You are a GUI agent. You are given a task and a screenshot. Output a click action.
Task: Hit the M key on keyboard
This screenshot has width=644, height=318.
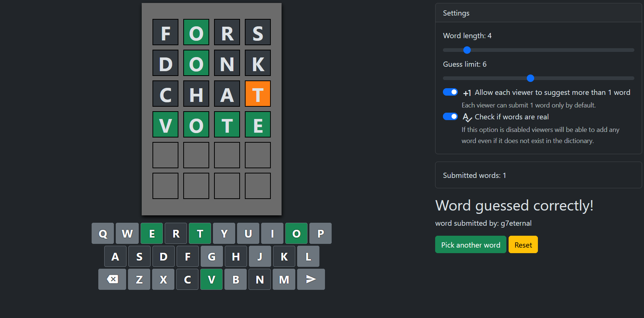pos(284,279)
